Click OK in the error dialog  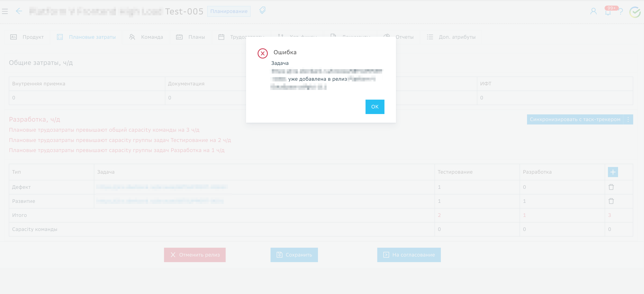375,107
